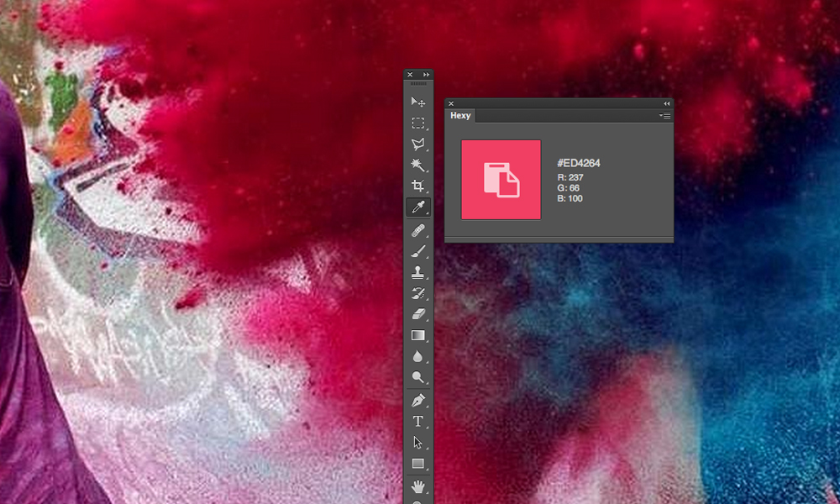This screenshot has width=840, height=504.
Task: Collapse the Hexy panel with double arrows
Action: pyautogui.click(x=666, y=103)
